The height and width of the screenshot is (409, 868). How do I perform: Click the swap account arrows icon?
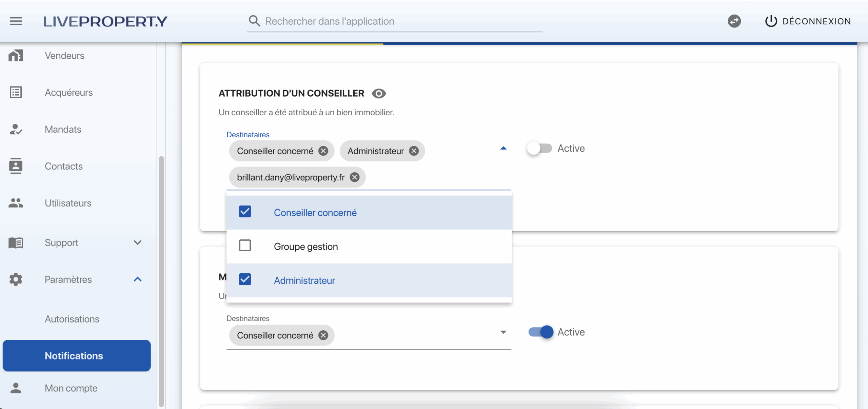(734, 21)
